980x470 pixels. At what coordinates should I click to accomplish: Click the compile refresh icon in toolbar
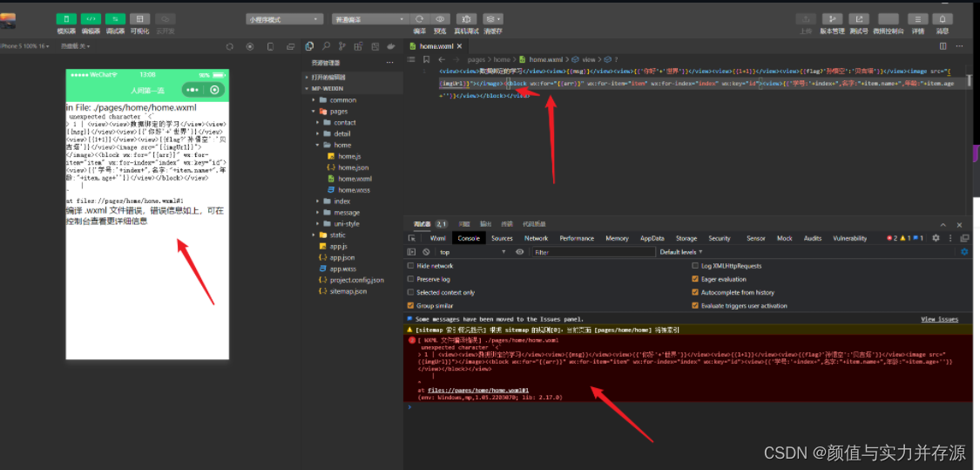tap(420, 19)
